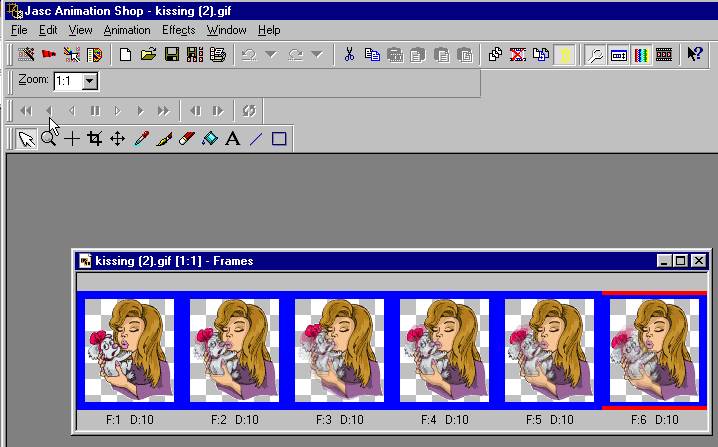Click the second grayed paste clipboard icon
This screenshot has height=447, width=718.
tap(418, 55)
